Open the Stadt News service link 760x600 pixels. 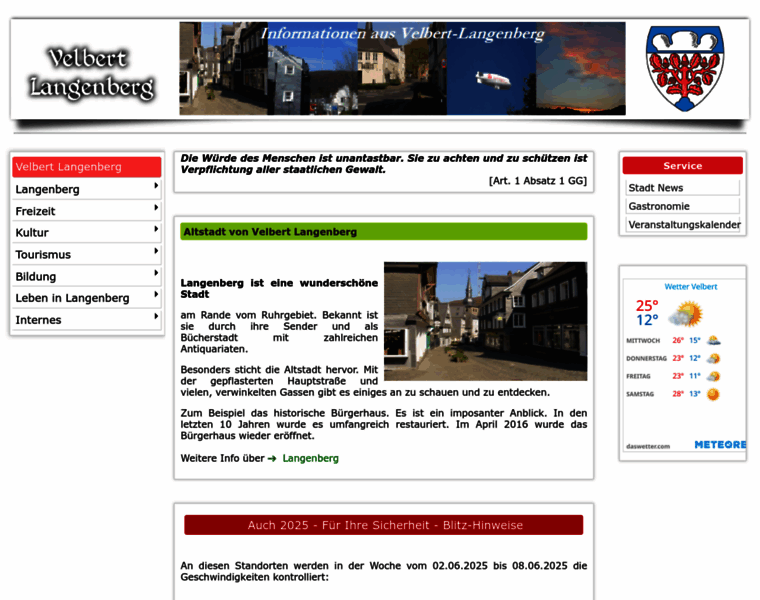(682, 188)
